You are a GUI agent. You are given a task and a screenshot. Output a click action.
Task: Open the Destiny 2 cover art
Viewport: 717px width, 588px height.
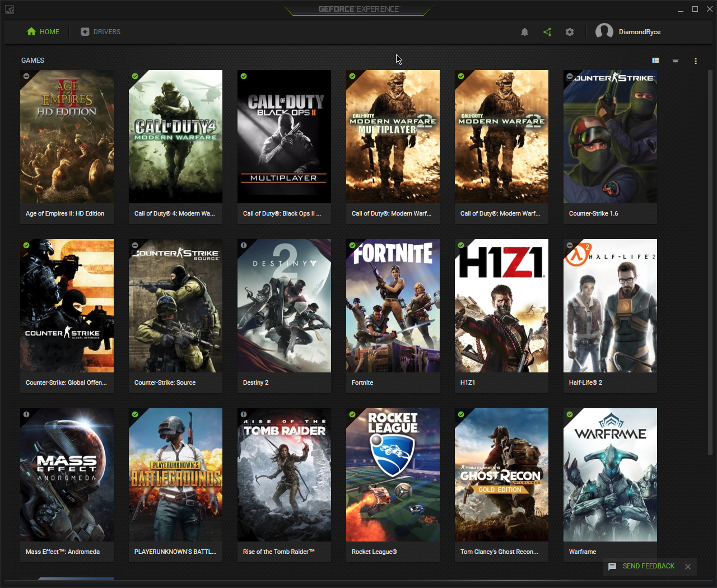pos(285,306)
